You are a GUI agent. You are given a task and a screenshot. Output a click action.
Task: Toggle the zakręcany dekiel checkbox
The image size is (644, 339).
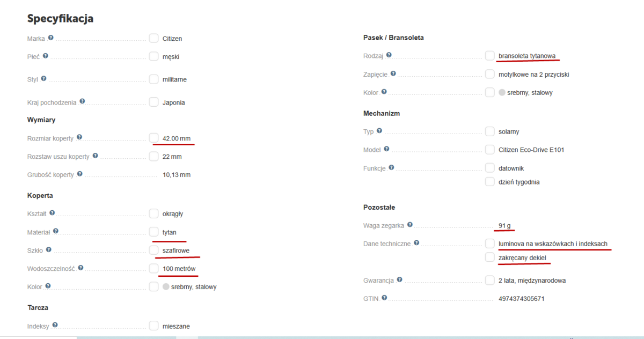[x=489, y=257]
